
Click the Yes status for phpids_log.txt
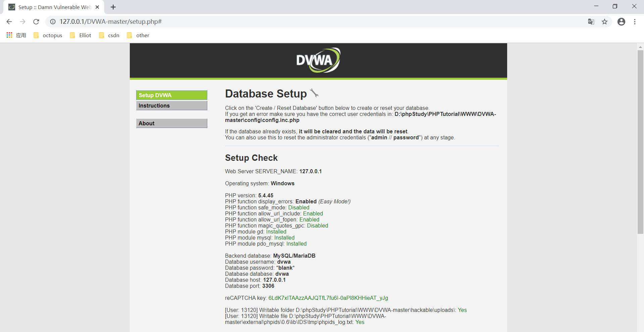pos(360,322)
